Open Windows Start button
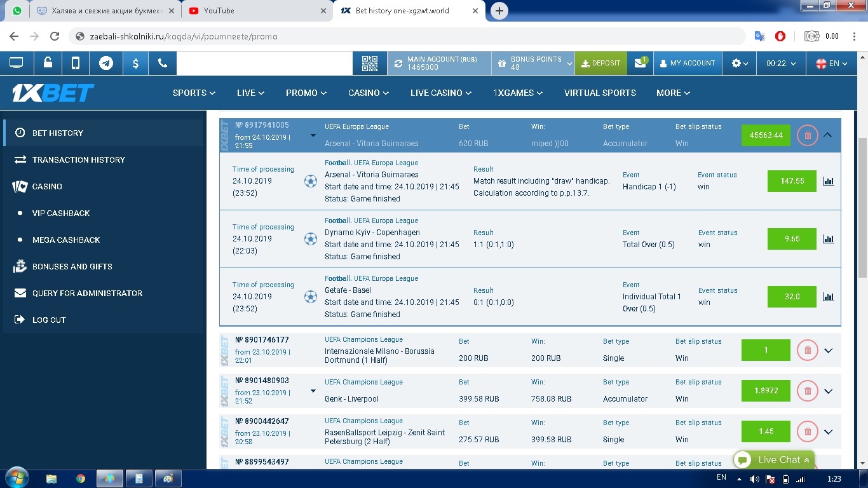This screenshot has height=488, width=868. pos(16,478)
